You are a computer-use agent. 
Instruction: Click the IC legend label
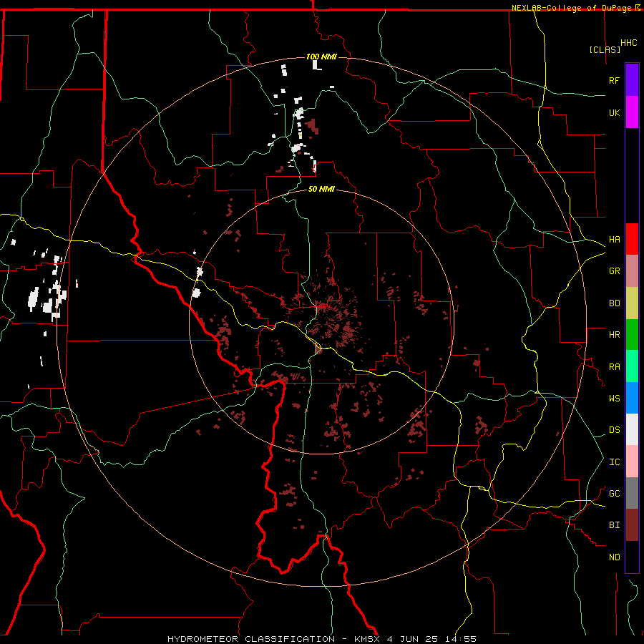[614, 462]
